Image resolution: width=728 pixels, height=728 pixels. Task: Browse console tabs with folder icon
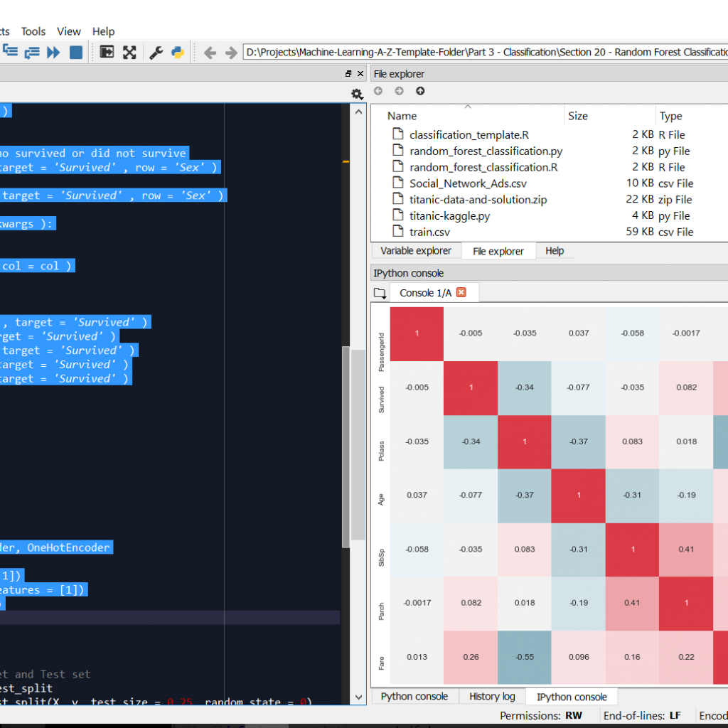point(380,293)
